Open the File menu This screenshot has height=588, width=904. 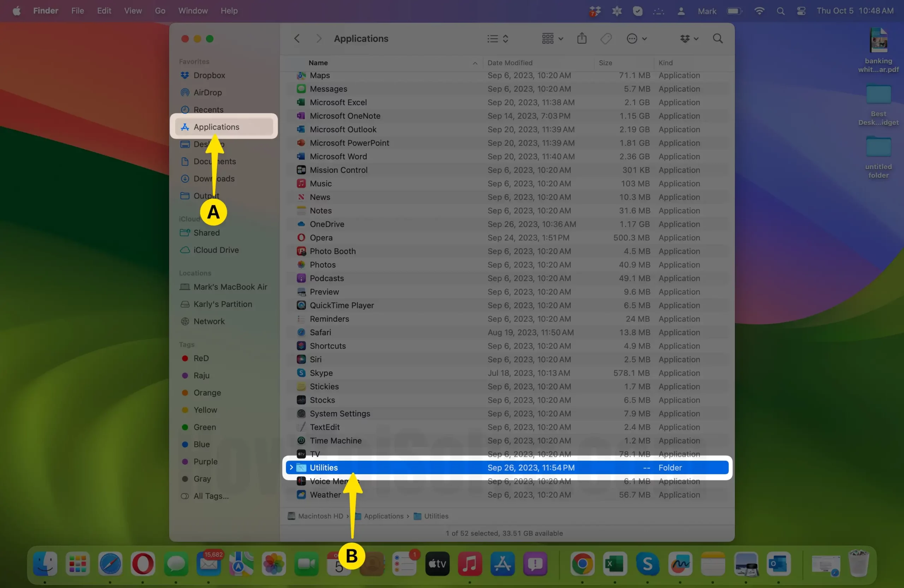(x=77, y=11)
